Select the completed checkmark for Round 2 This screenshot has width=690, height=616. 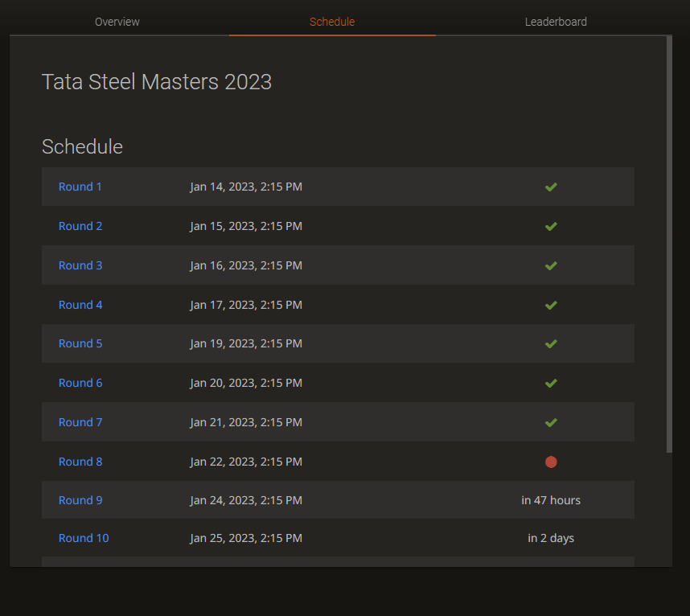tap(551, 226)
